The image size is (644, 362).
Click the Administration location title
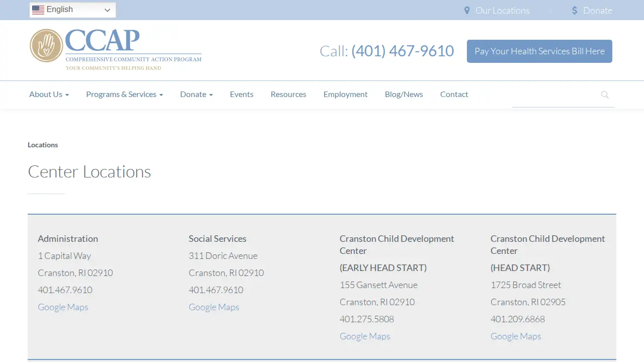(68, 238)
